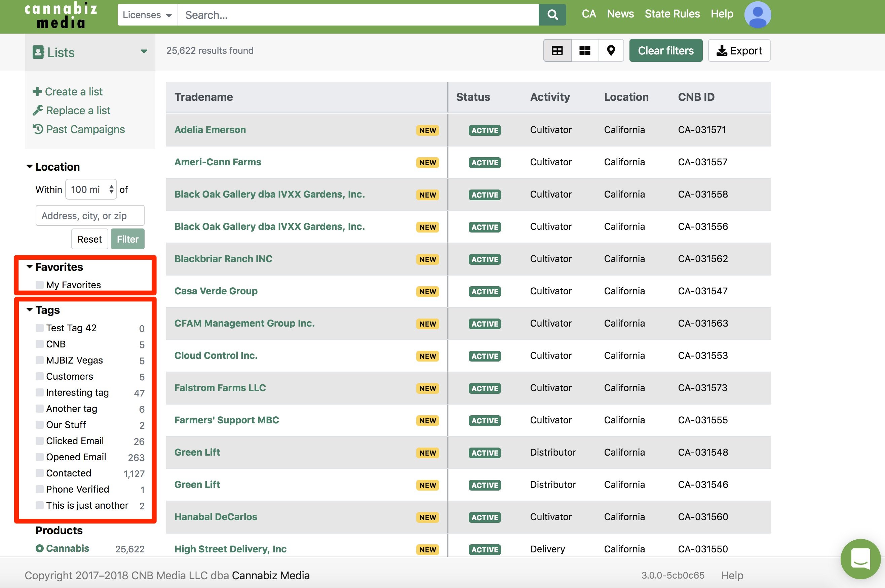Open the Ameri-Cann Farms record

coord(218,162)
